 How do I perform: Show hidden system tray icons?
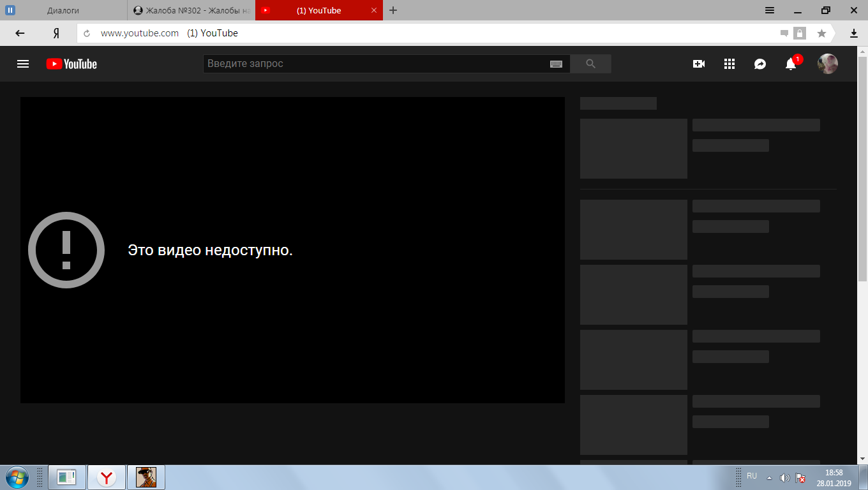point(769,477)
